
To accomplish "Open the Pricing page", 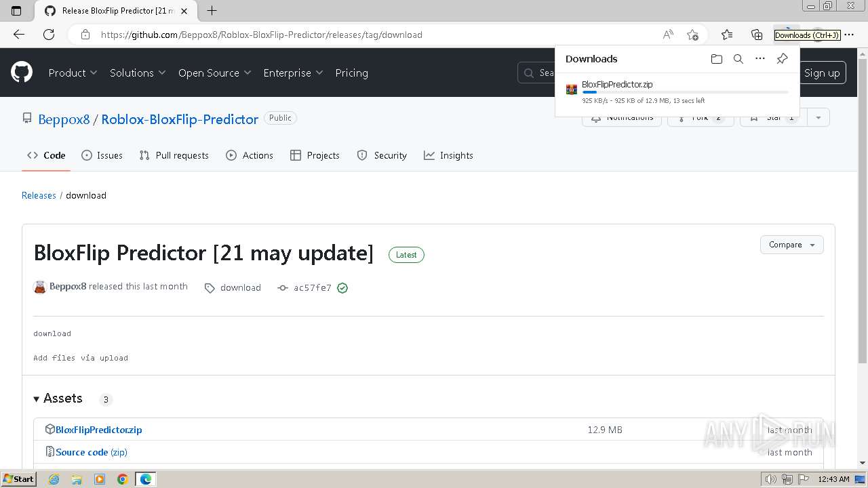I will coord(351,73).
